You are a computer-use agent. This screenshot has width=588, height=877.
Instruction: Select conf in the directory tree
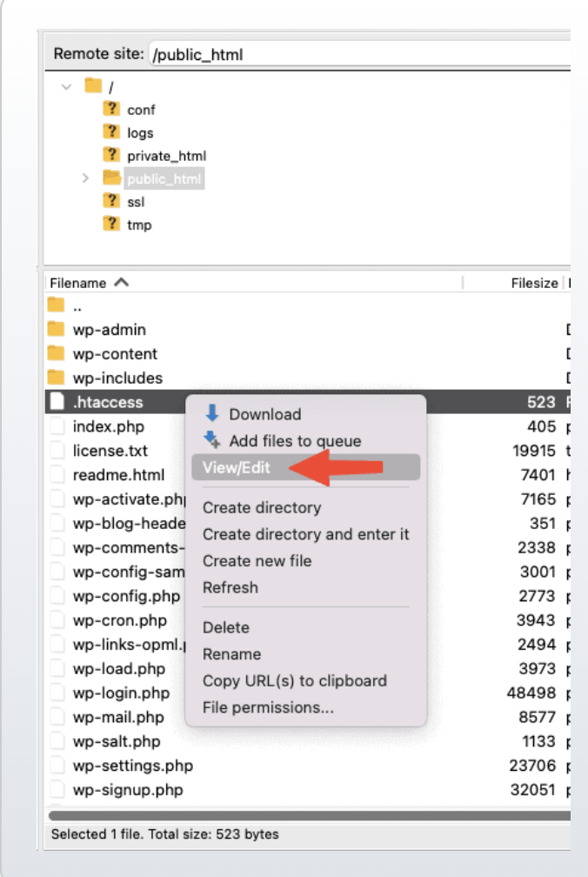141,110
